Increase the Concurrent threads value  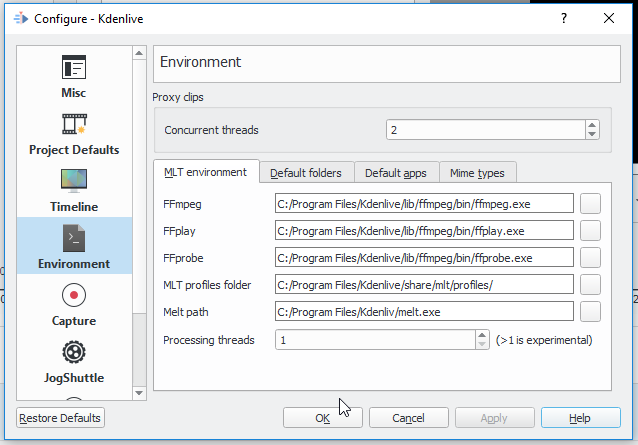coord(592,125)
